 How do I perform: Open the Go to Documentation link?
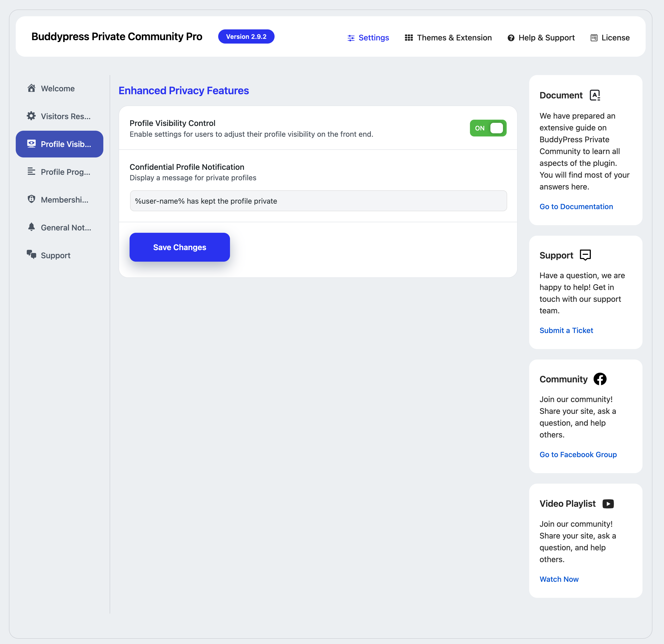tap(576, 207)
